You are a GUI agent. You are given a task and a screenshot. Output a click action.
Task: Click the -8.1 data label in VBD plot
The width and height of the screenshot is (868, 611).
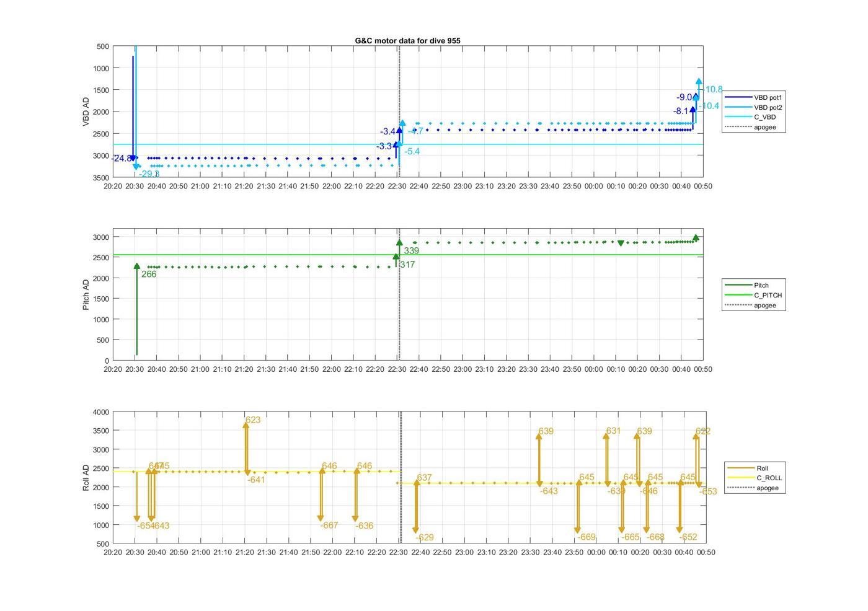[681, 111]
